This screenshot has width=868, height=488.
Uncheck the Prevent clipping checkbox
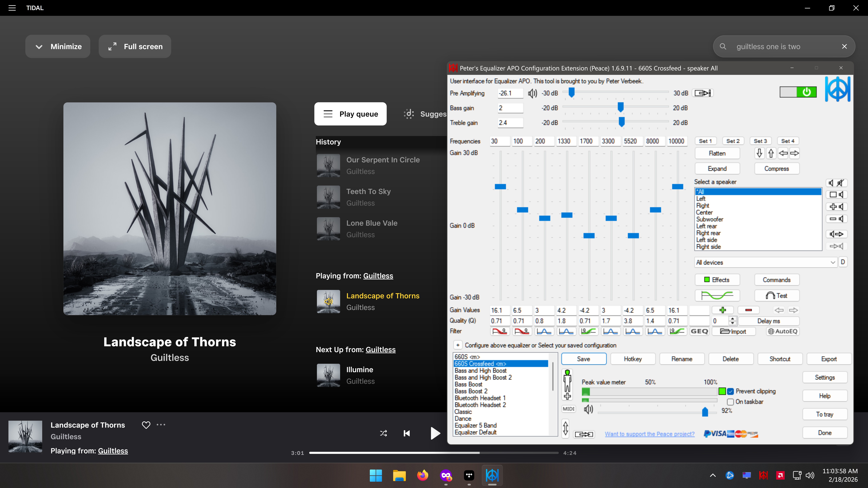coord(731,391)
